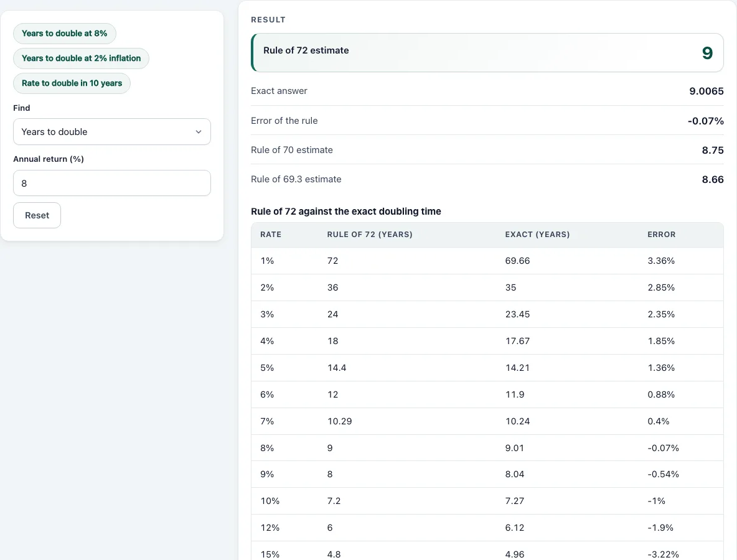Screen dimensions: 737x560
Task: Click the 3% rate cell
Action: point(267,314)
